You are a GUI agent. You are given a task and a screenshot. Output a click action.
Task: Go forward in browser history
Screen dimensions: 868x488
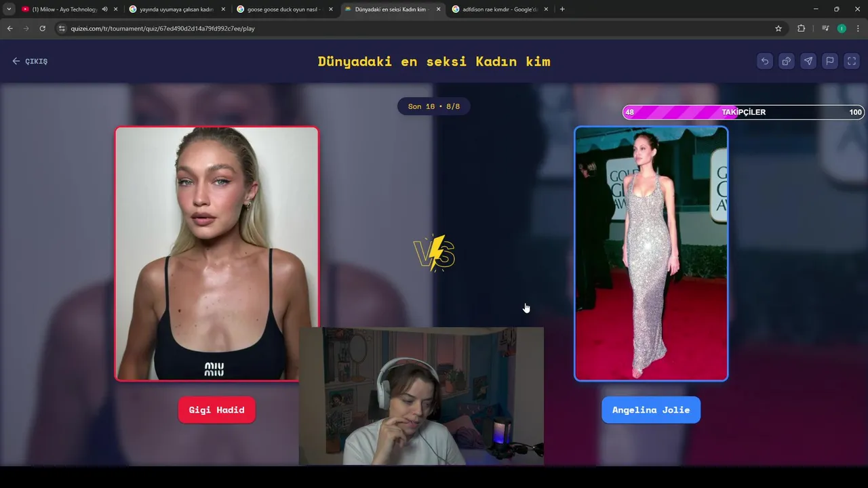26,28
